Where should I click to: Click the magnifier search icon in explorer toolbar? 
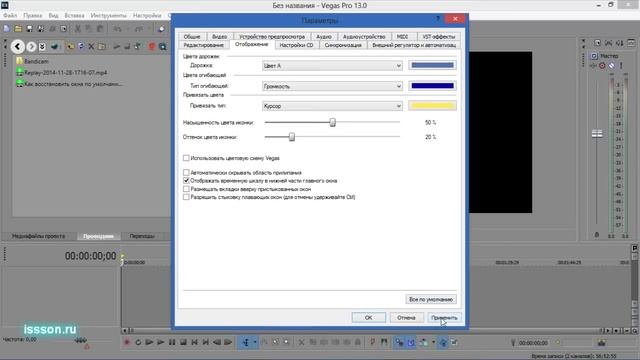click(162, 47)
